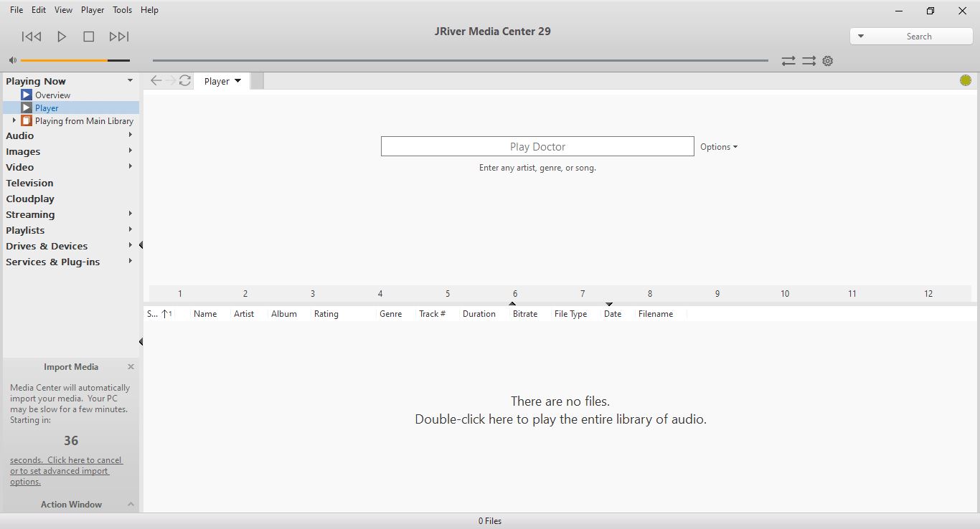Sort by the Bitrate column
This screenshot has height=529, width=980.
pyautogui.click(x=525, y=314)
